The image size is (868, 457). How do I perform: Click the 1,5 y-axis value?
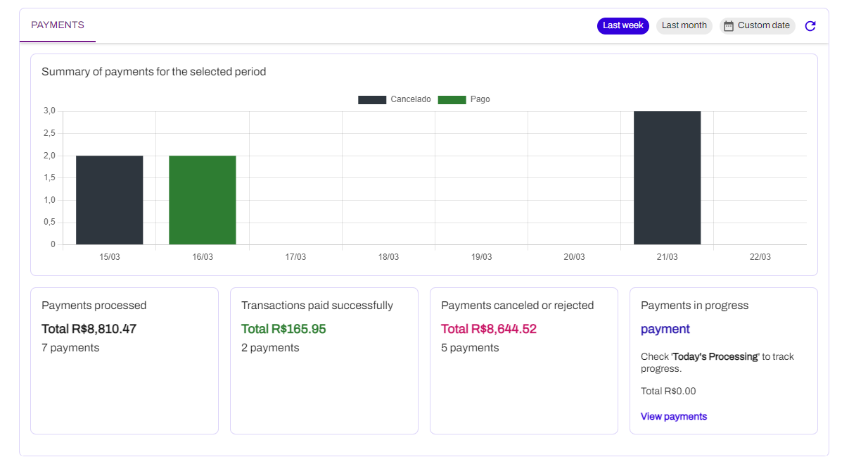[49, 178]
